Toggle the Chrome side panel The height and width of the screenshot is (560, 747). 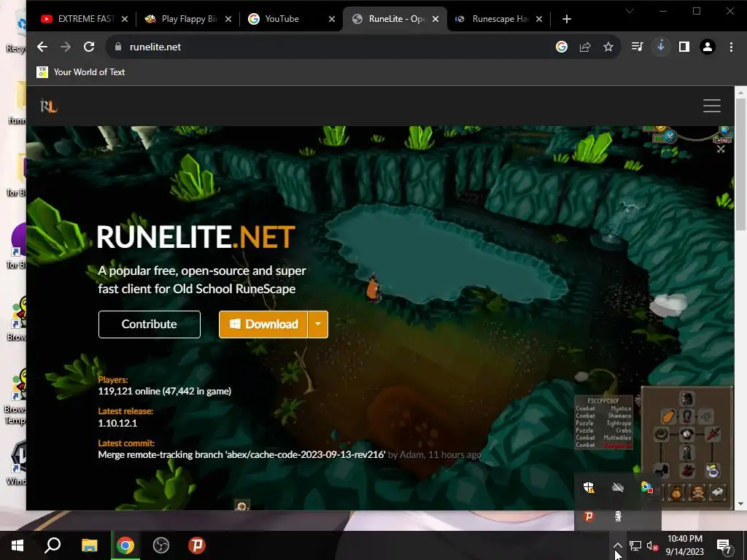point(684,47)
